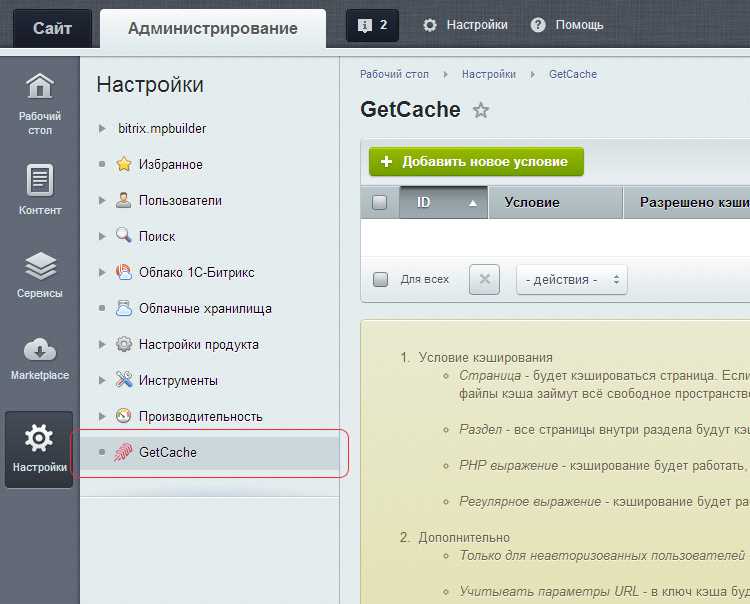Image resolution: width=750 pixels, height=604 pixels.
Task: Switch to the Сайт tab
Action: tap(52, 28)
